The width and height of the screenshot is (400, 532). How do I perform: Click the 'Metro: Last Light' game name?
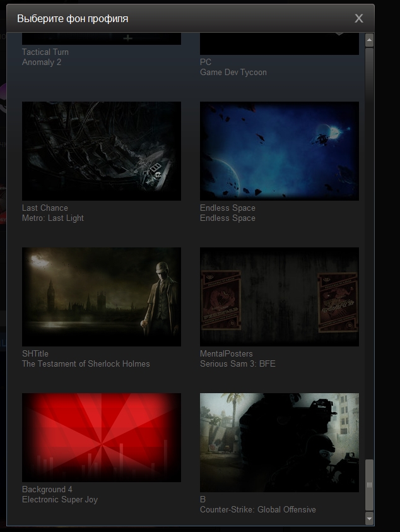pyautogui.click(x=52, y=218)
